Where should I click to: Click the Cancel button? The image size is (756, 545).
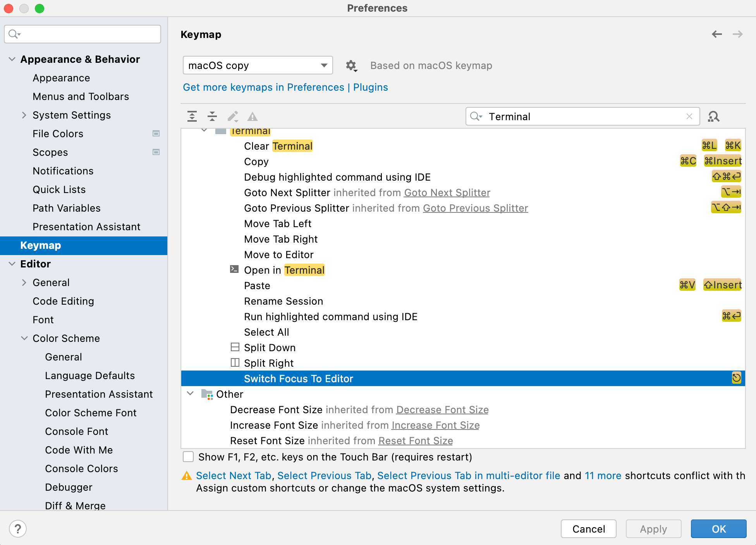[589, 529]
